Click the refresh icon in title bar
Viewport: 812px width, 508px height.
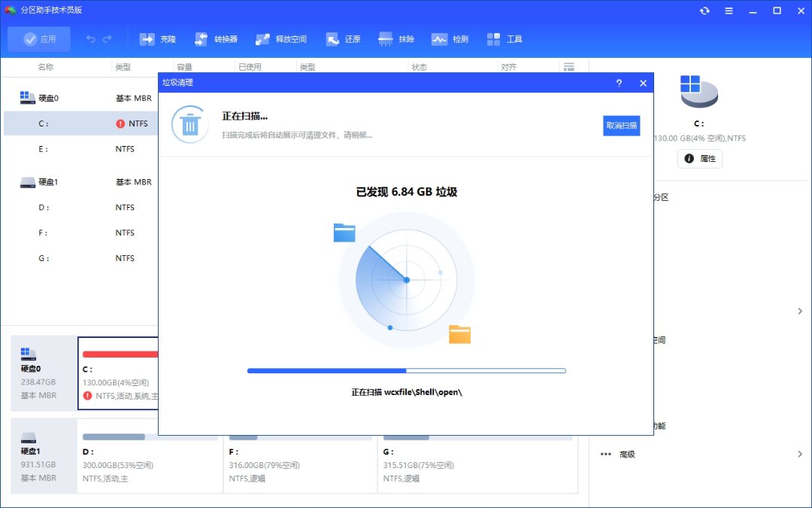point(704,11)
